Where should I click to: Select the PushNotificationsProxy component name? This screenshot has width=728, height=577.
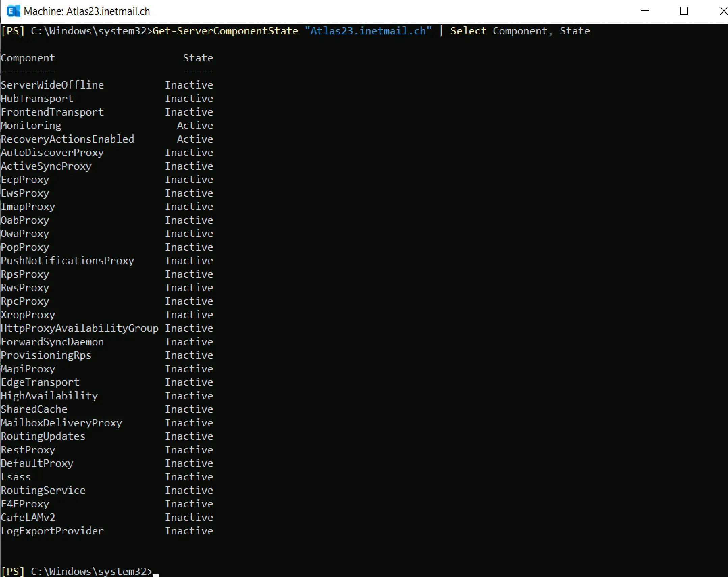[x=68, y=260]
